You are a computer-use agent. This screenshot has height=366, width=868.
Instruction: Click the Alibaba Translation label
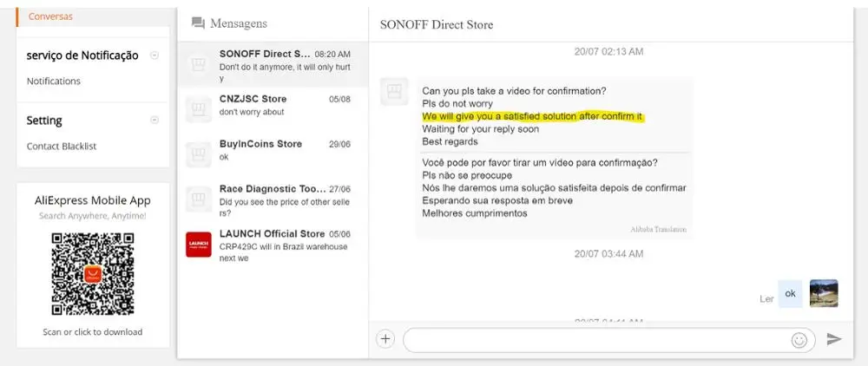[x=658, y=229]
